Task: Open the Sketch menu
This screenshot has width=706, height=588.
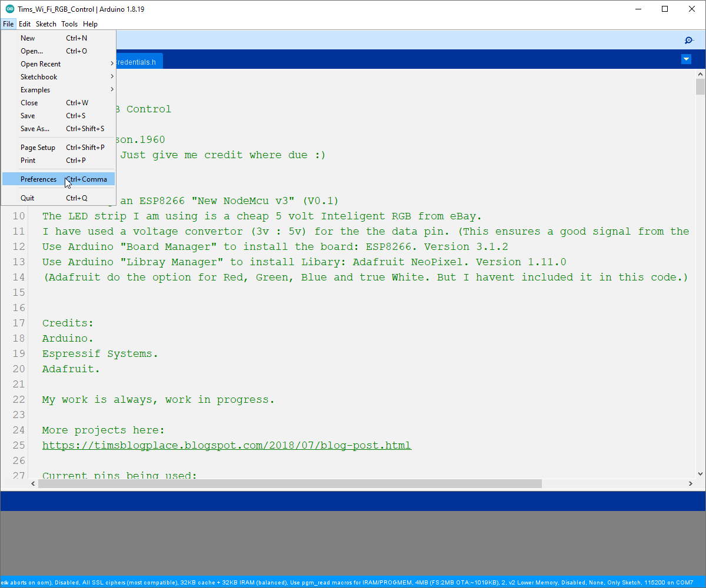Action: point(46,24)
